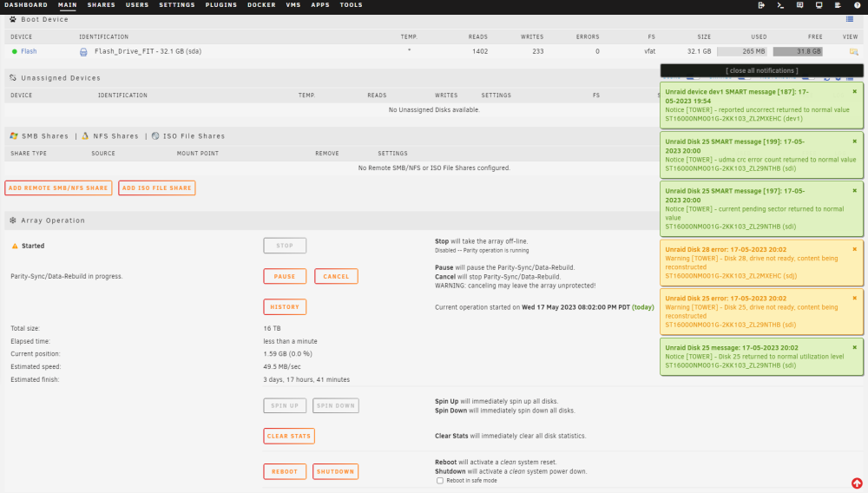Image resolution: width=868 pixels, height=493 pixels.
Task: Dismiss the Disk 25 normal utilization message
Action: tap(855, 347)
